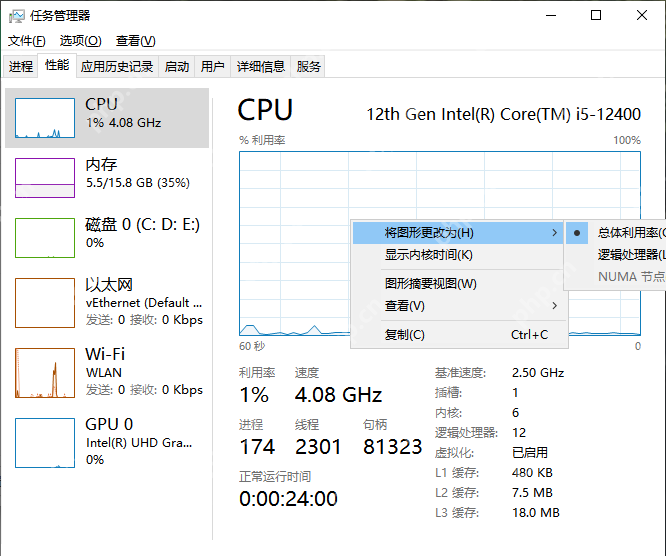Choose 查看(V) in the context menu
Viewport: 666px width, 556px height.
click(458, 306)
